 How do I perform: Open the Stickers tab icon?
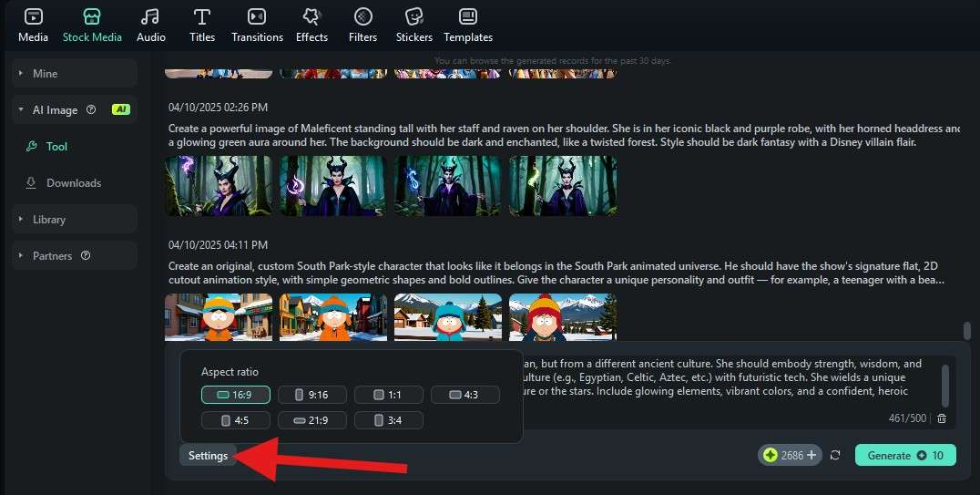point(413,16)
